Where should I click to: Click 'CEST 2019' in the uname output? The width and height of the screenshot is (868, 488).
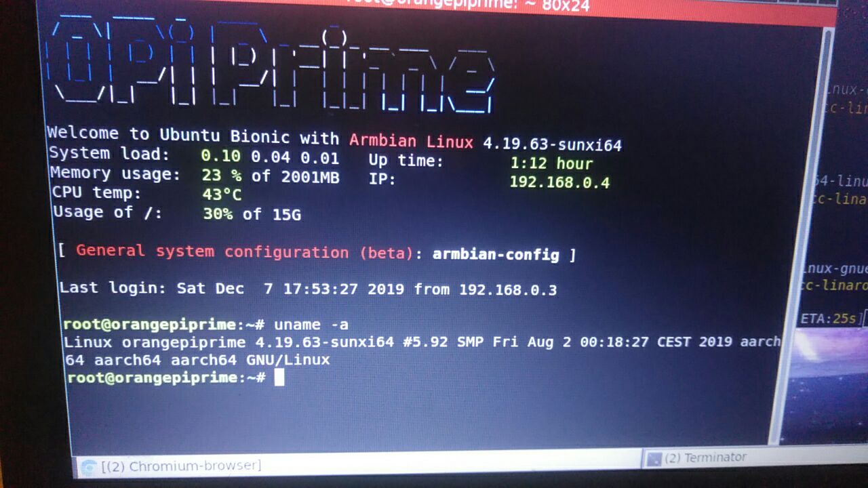(695, 342)
